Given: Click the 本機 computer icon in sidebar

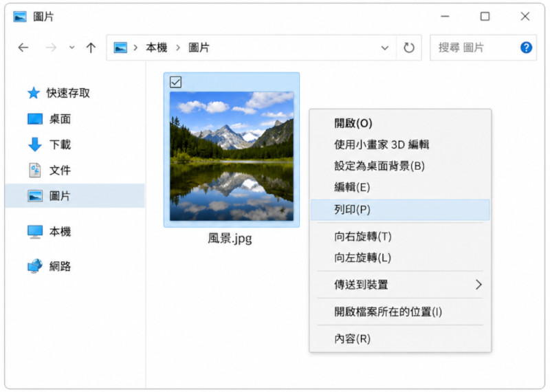Looking at the screenshot, I should 35,232.
